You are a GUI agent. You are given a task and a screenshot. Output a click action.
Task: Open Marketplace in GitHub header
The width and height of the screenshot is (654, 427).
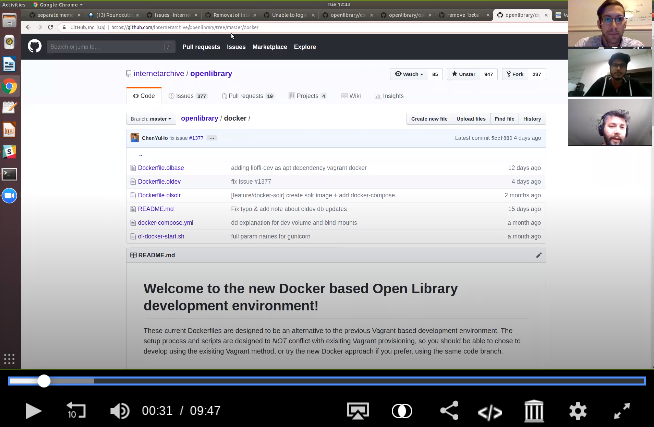(x=270, y=47)
